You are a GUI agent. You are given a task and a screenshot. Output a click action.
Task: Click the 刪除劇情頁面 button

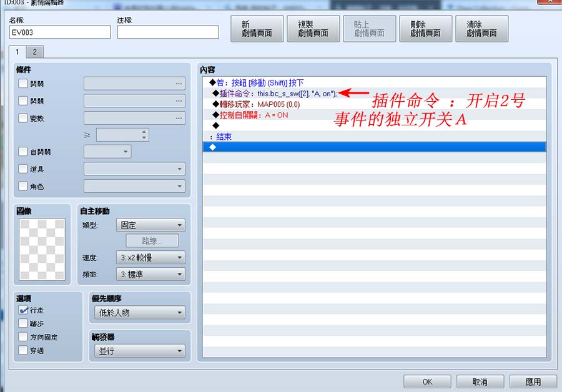click(426, 29)
